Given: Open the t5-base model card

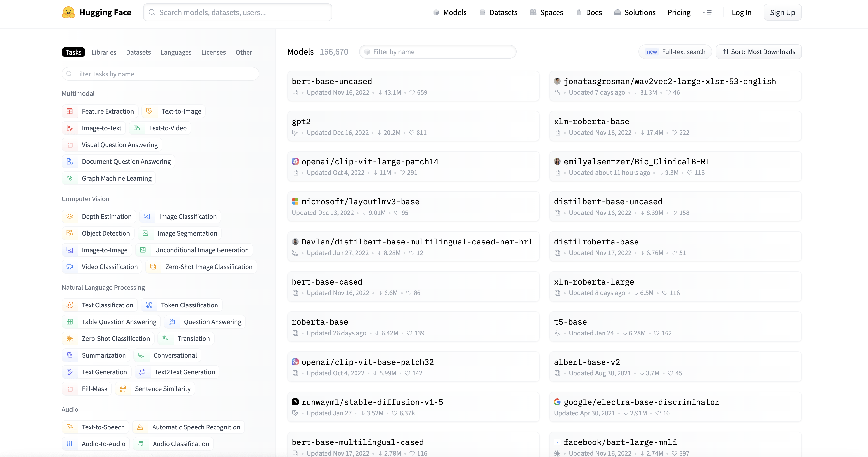Looking at the screenshot, I should tap(675, 326).
